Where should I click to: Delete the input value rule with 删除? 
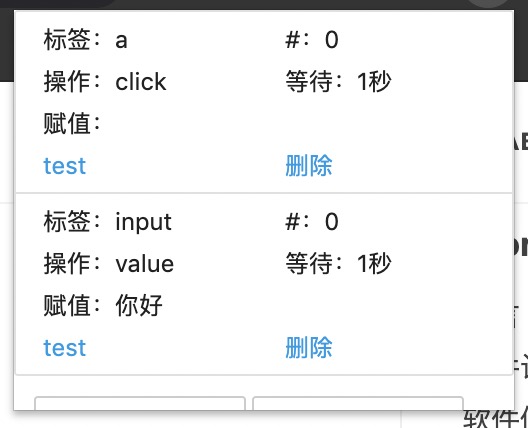[x=309, y=348]
